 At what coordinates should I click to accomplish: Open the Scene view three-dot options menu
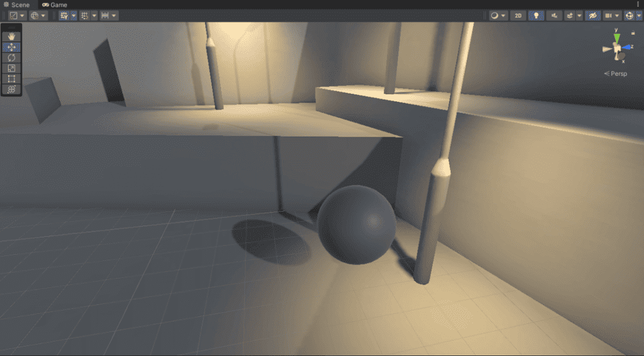[x=638, y=4]
